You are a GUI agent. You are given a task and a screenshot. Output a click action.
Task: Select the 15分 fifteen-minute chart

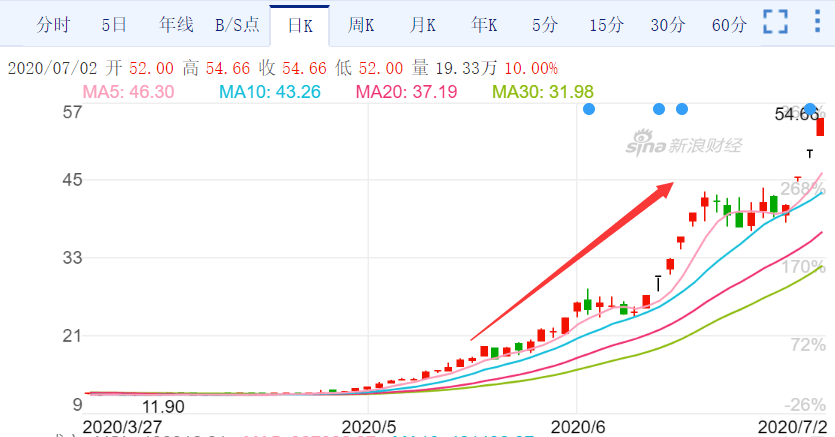[606, 25]
